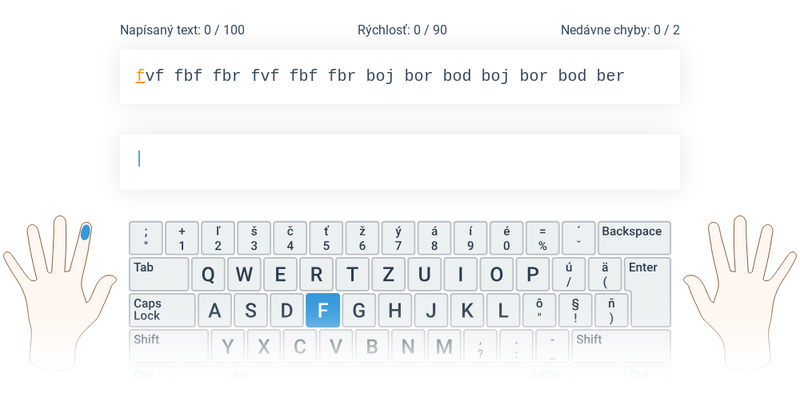The height and width of the screenshot is (400, 800).
Task: Click the é 0 number key
Action: tap(506, 238)
